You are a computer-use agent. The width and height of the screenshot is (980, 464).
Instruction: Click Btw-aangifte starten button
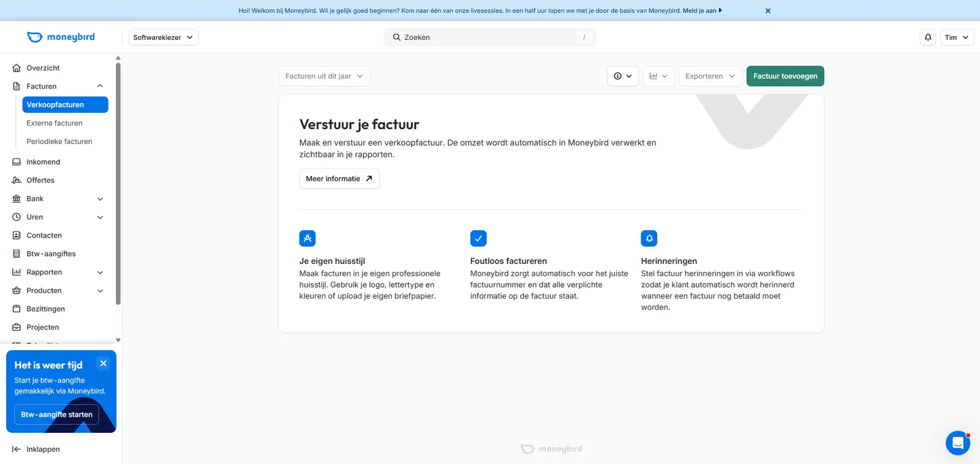tap(57, 414)
